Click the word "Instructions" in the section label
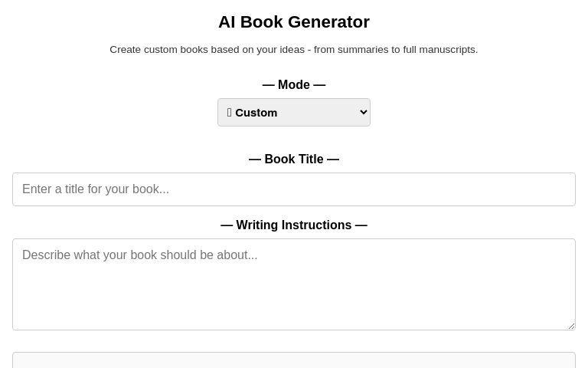Viewport: 588px width, 368px height. click(316, 225)
